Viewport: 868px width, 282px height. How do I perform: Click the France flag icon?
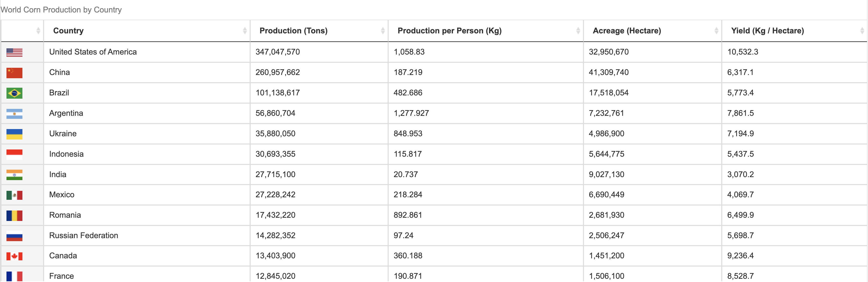point(14,276)
